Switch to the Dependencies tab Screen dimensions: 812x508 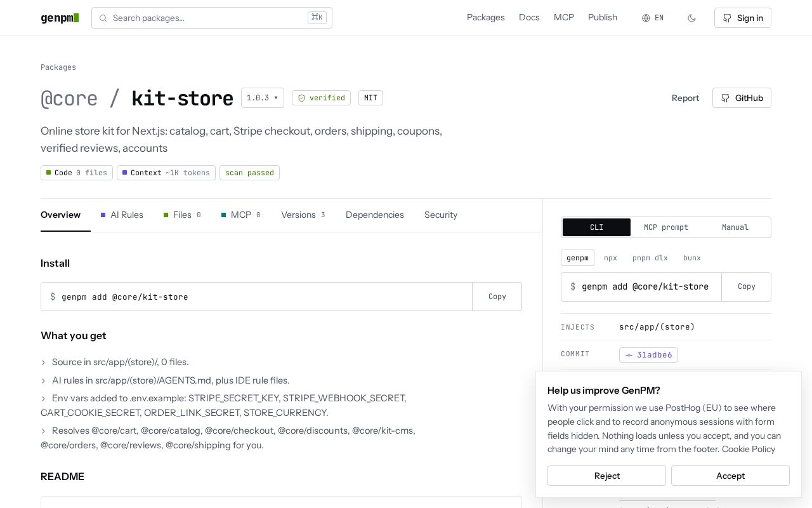tap(375, 215)
